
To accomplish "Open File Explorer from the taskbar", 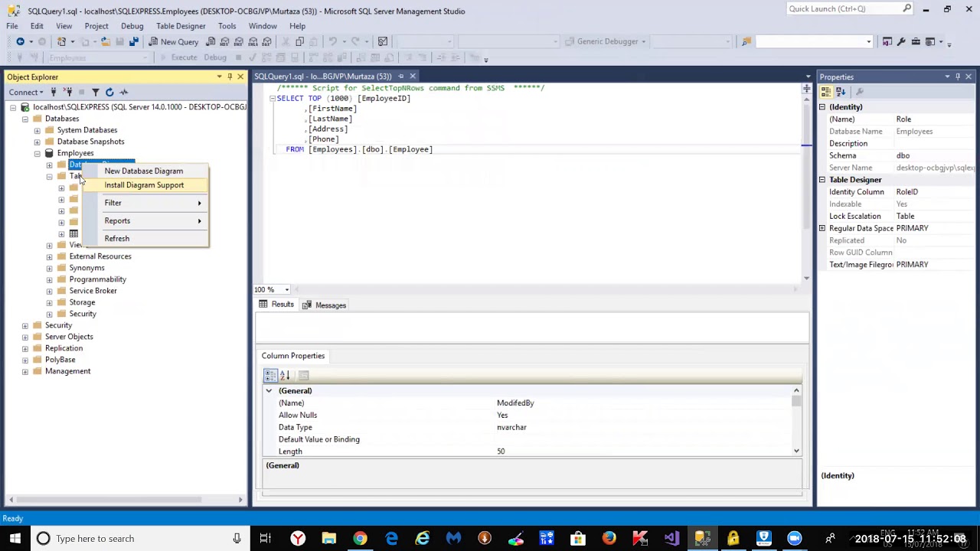I will [328, 539].
